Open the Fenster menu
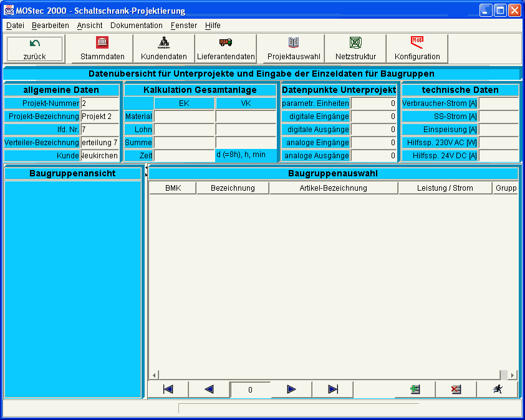 pos(183,26)
